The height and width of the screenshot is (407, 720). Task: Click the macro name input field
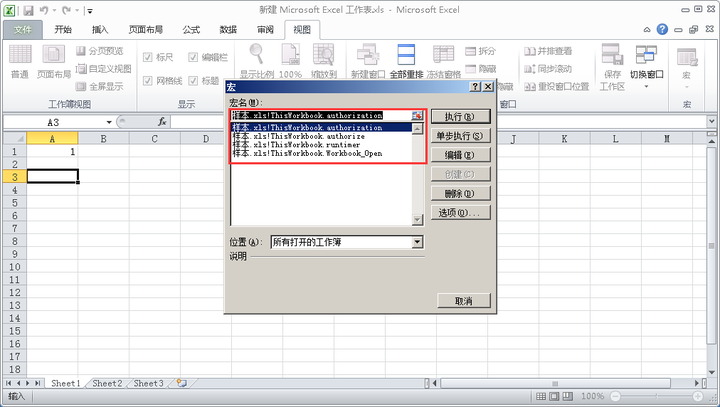point(321,116)
